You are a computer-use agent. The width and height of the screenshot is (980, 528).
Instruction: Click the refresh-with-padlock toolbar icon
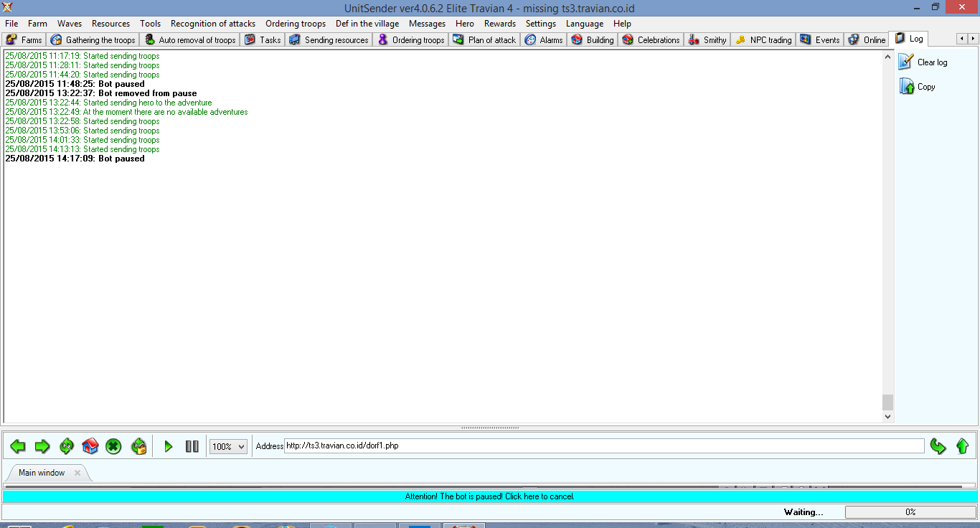pos(139,446)
